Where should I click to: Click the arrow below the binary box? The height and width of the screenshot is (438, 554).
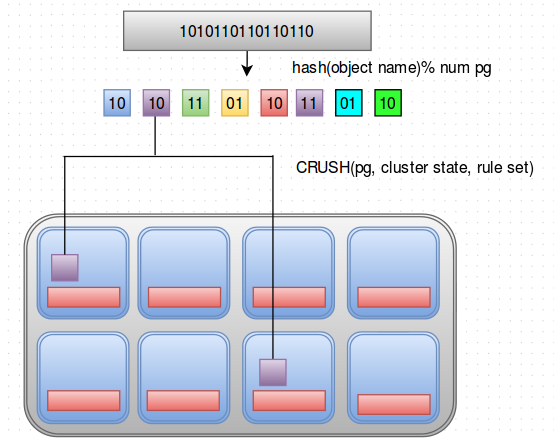tap(247, 64)
